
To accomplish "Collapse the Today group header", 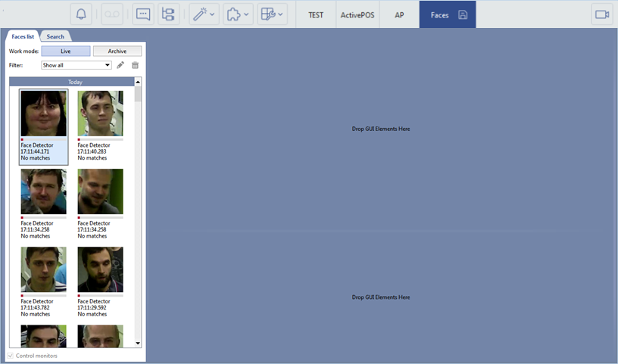I will coord(75,82).
